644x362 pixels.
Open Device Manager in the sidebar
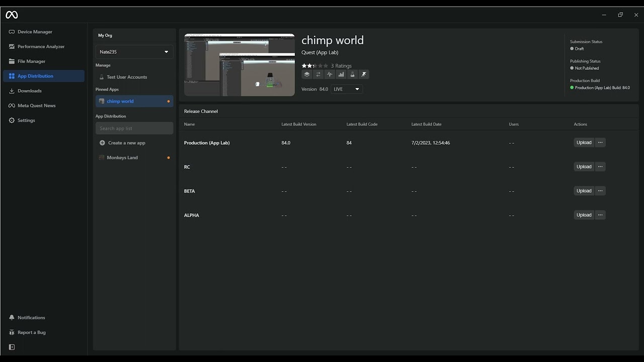coord(44,32)
